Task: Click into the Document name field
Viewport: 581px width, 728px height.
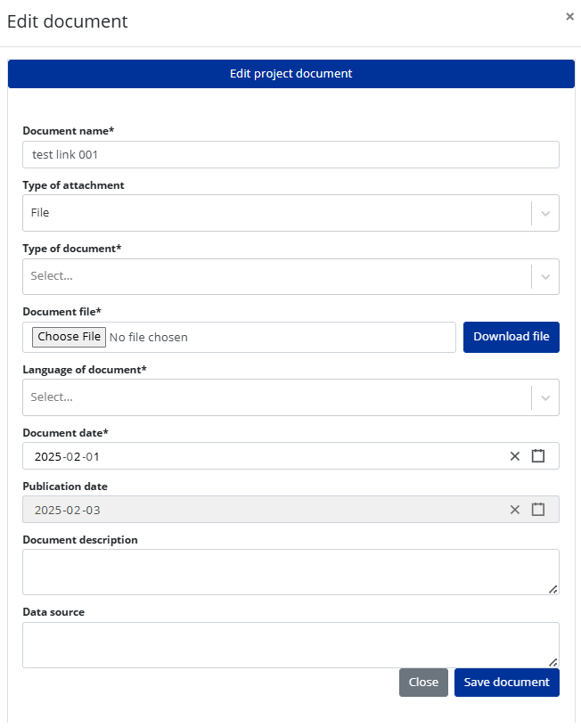Action: coord(290,155)
